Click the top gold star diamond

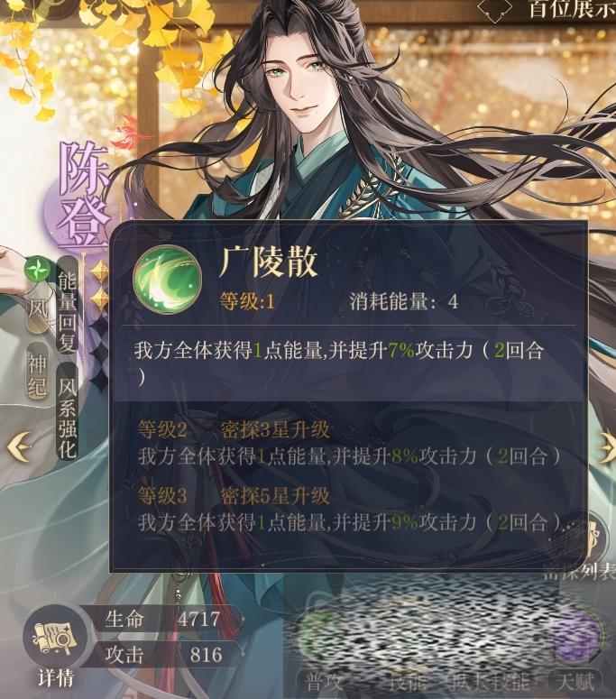99,271
